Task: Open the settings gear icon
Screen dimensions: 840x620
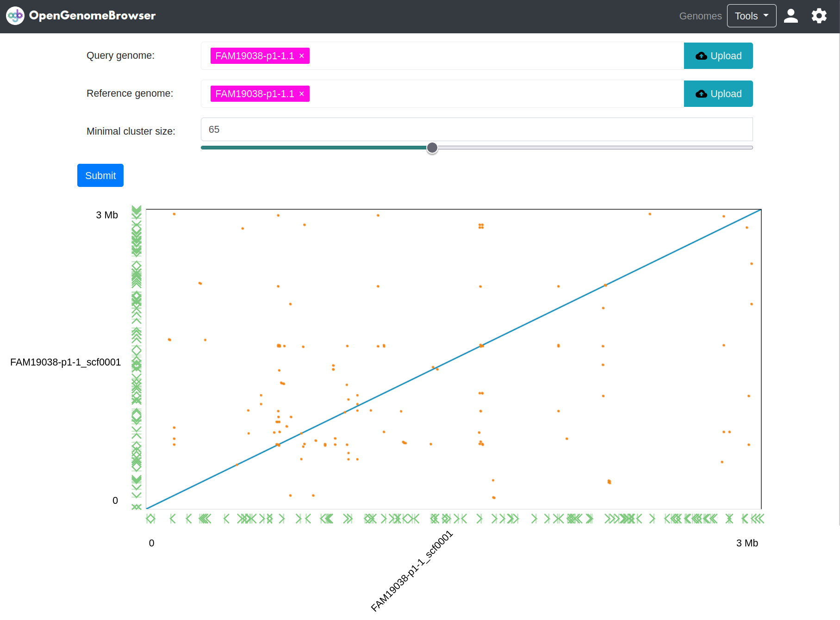Action: 819,16
